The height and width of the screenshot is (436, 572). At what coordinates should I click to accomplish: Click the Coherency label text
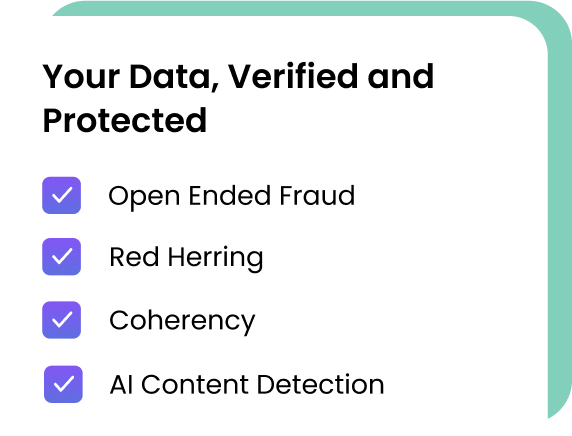point(182,321)
